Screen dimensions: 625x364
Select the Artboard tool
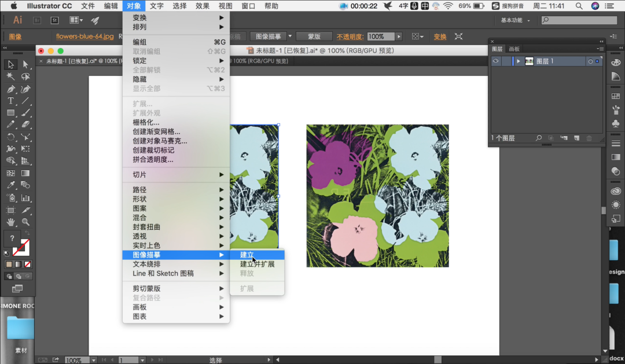pos(11,210)
